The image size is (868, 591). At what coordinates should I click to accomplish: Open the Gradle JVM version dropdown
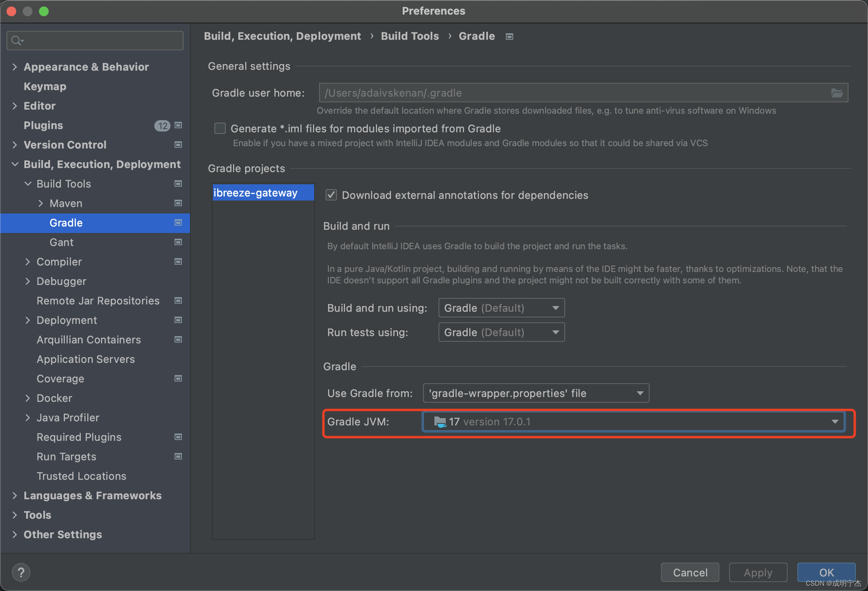pyautogui.click(x=835, y=421)
